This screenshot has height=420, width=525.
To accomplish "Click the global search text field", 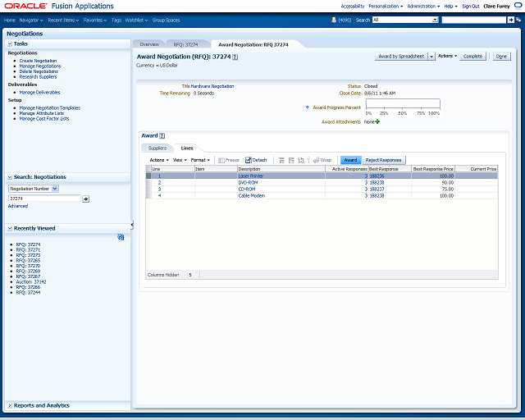I will pyautogui.click(x=474, y=20).
